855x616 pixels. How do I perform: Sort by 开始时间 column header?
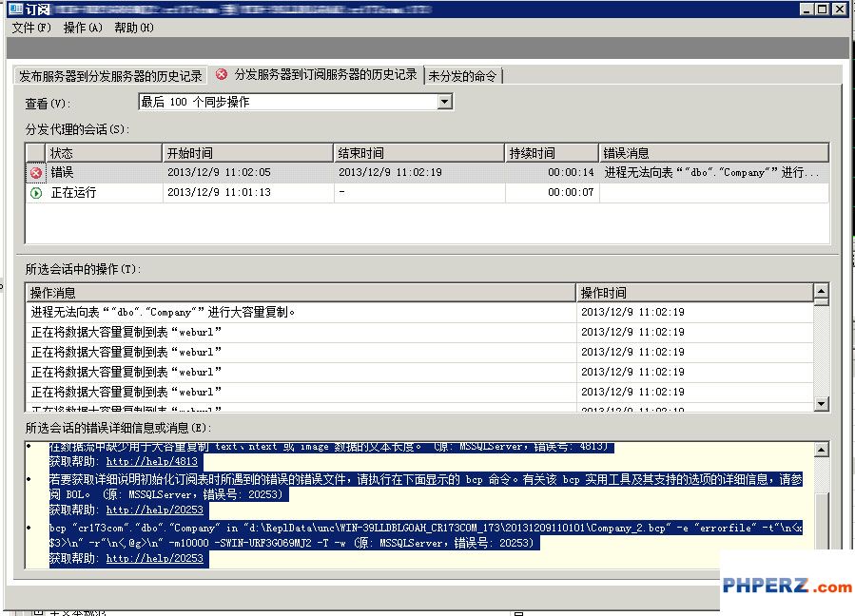click(x=247, y=153)
